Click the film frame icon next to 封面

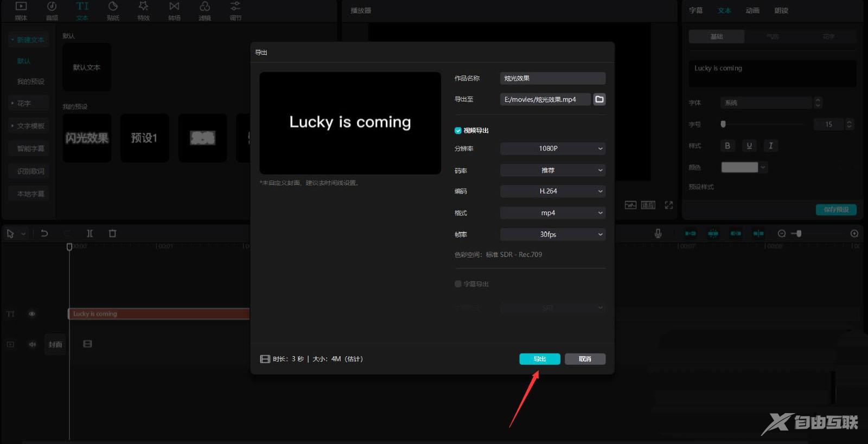click(87, 344)
